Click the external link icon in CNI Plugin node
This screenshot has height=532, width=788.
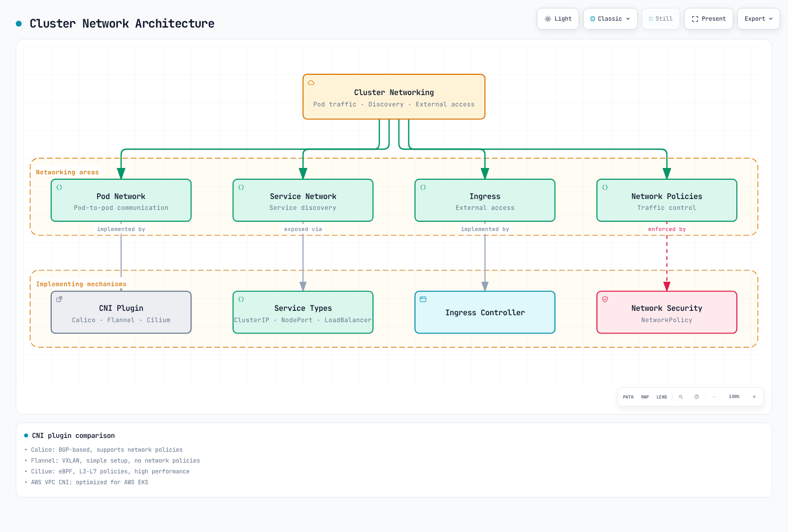pyautogui.click(x=59, y=299)
